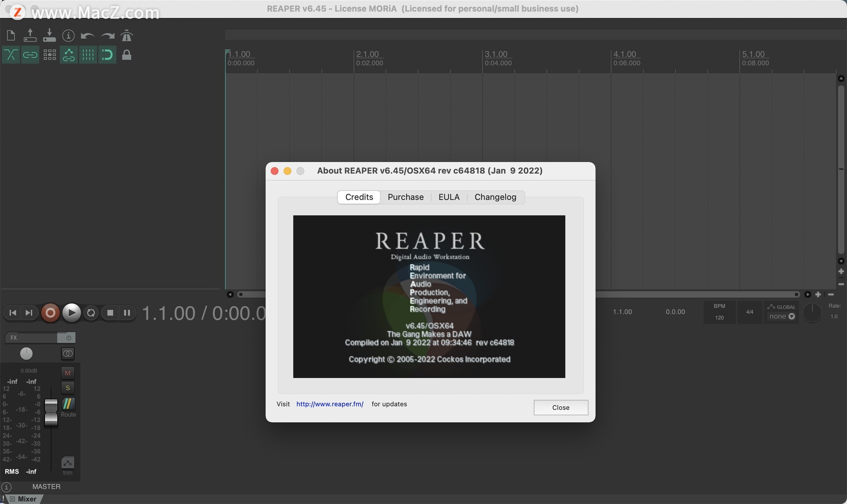Image resolution: width=847 pixels, height=504 pixels.
Task: Close the Mixer docker tab with its X
Action: [x=12, y=499]
